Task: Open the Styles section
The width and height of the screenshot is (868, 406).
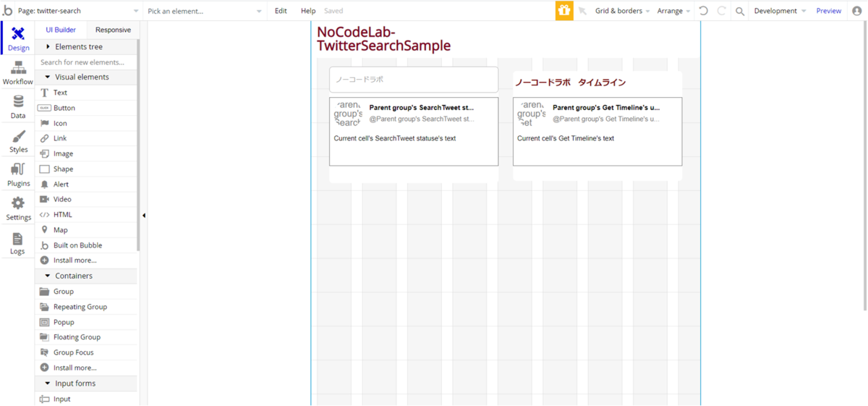Action: click(18, 141)
